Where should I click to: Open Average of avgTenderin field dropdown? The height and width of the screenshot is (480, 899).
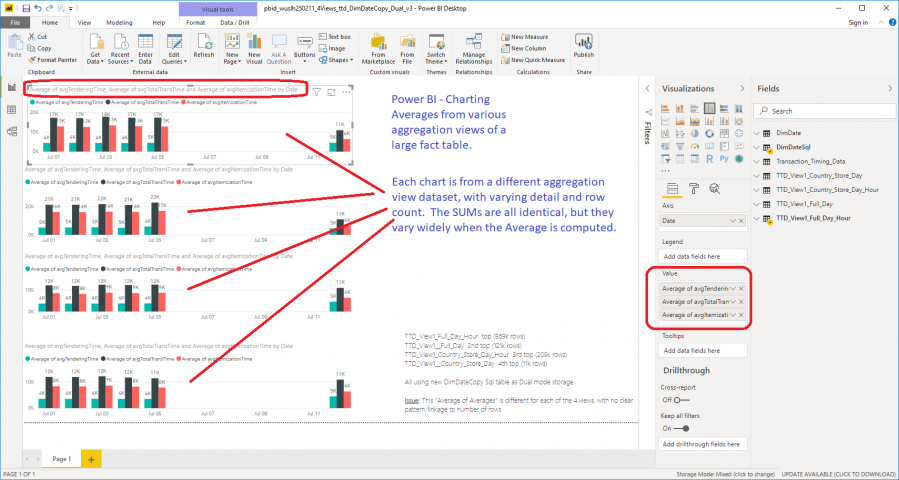coord(732,288)
